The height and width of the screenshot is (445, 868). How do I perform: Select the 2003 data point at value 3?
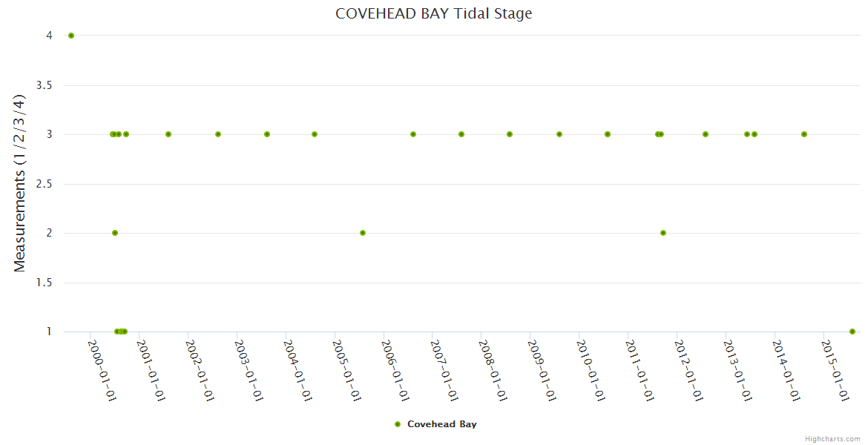[267, 134]
